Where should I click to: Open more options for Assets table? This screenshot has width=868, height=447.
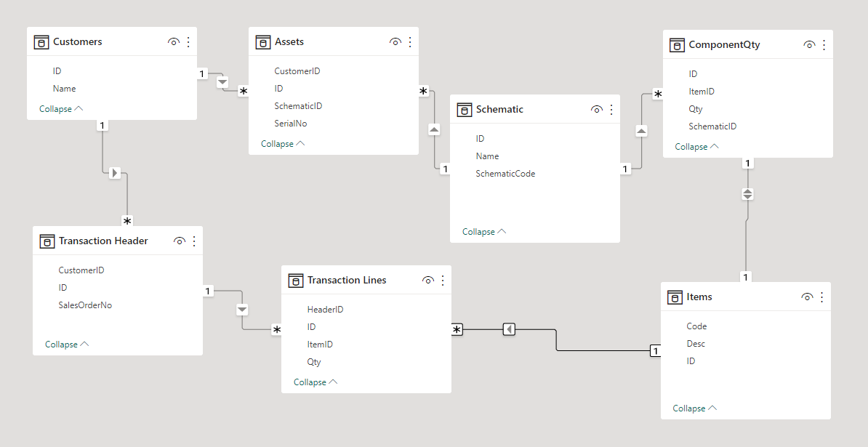tap(410, 42)
